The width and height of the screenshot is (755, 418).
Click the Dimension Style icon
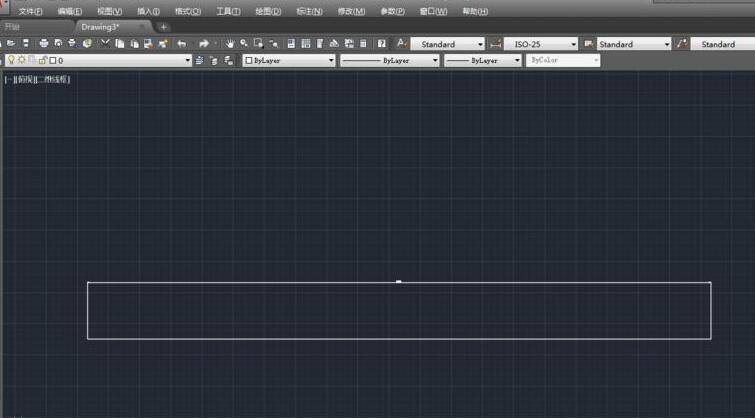tap(496, 44)
